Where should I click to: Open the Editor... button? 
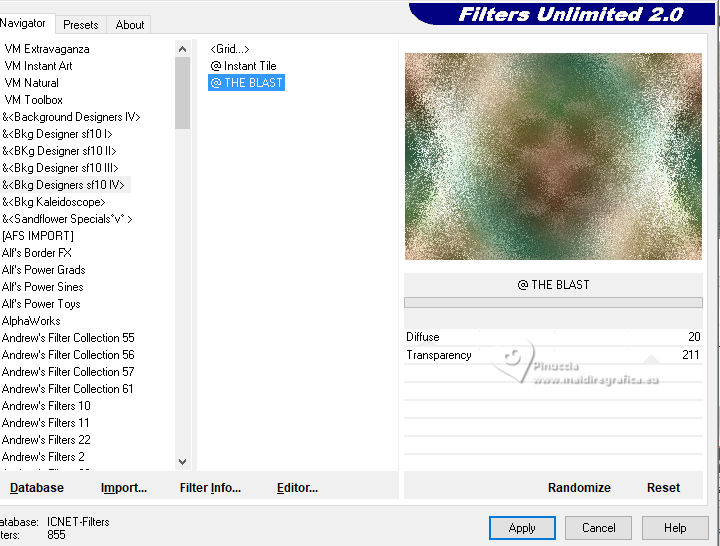(x=298, y=488)
